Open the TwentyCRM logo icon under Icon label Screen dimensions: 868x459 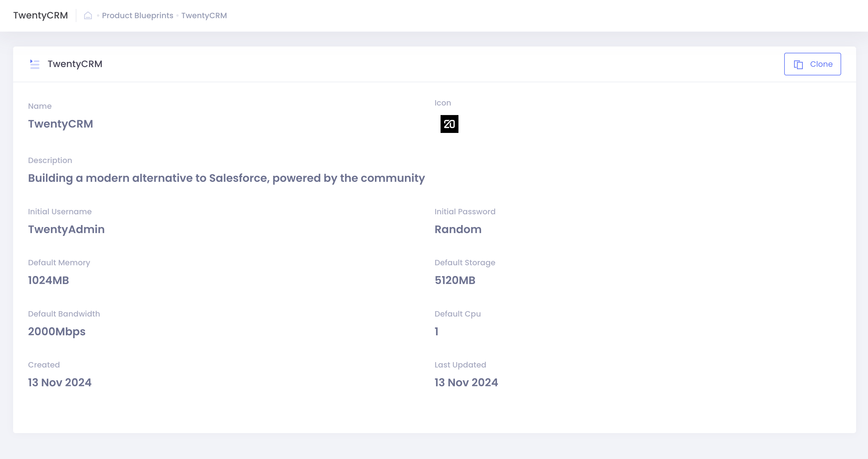449,124
